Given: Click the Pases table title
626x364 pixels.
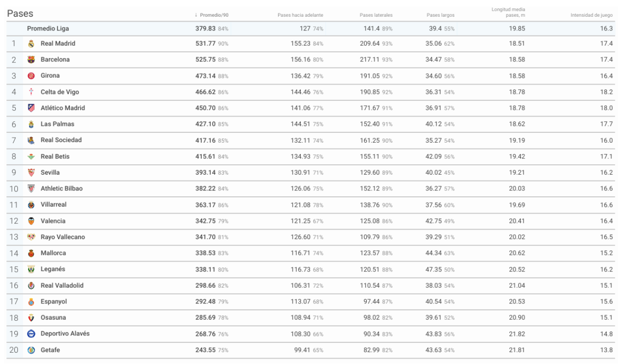Looking at the screenshot, I should 19,15.
